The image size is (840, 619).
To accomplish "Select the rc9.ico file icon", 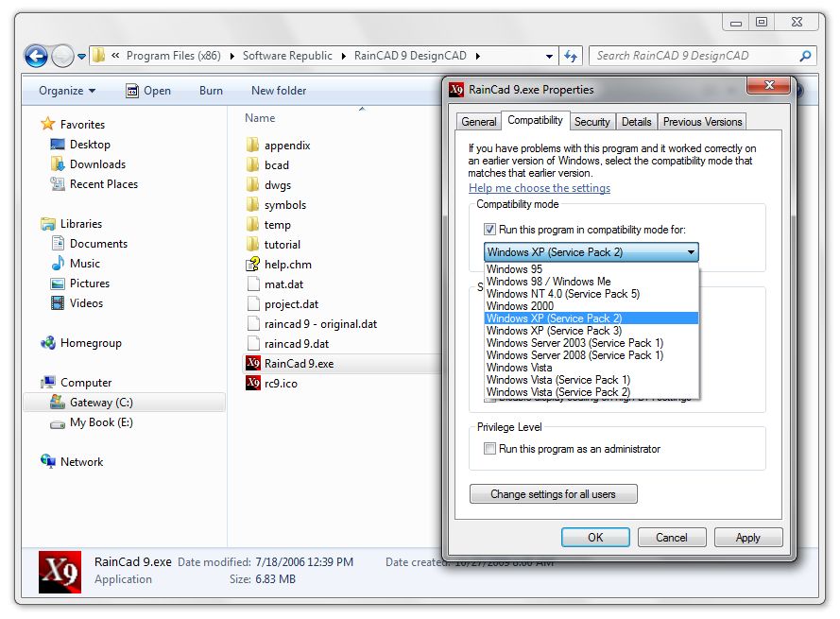I will (253, 383).
